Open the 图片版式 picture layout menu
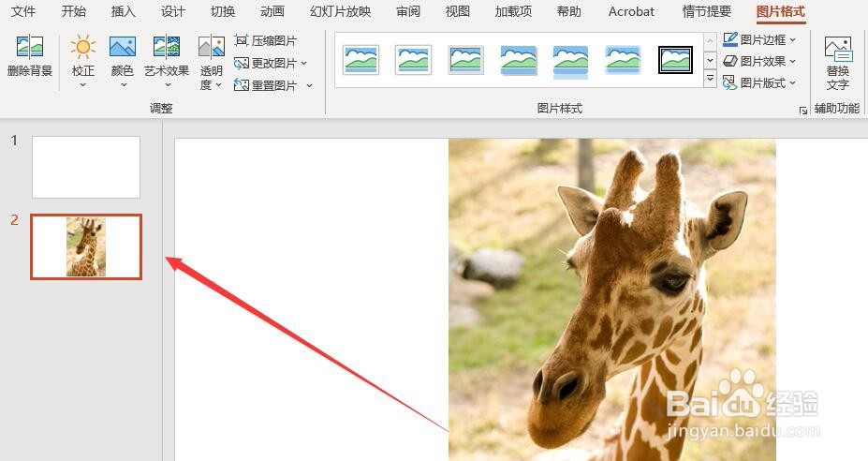The width and height of the screenshot is (868, 461). click(759, 83)
